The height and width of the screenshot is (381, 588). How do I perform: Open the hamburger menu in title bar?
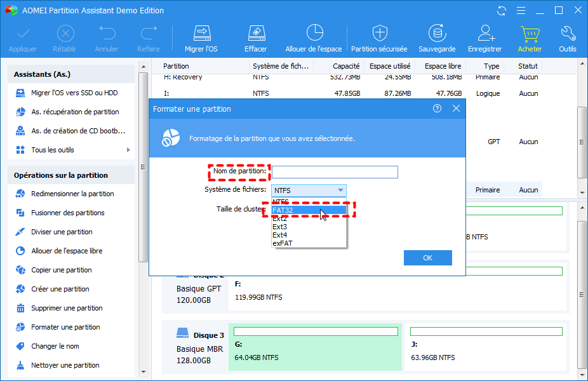click(521, 11)
